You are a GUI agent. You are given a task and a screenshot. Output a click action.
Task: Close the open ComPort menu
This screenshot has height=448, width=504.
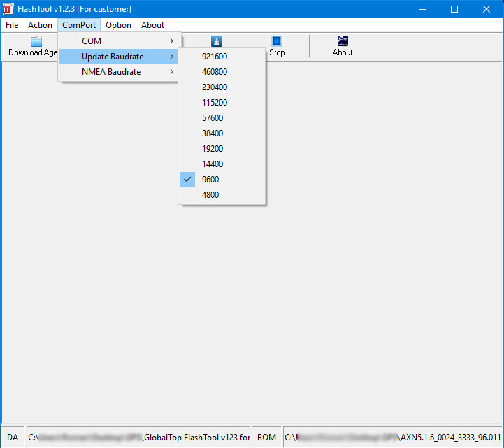coord(78,25)
